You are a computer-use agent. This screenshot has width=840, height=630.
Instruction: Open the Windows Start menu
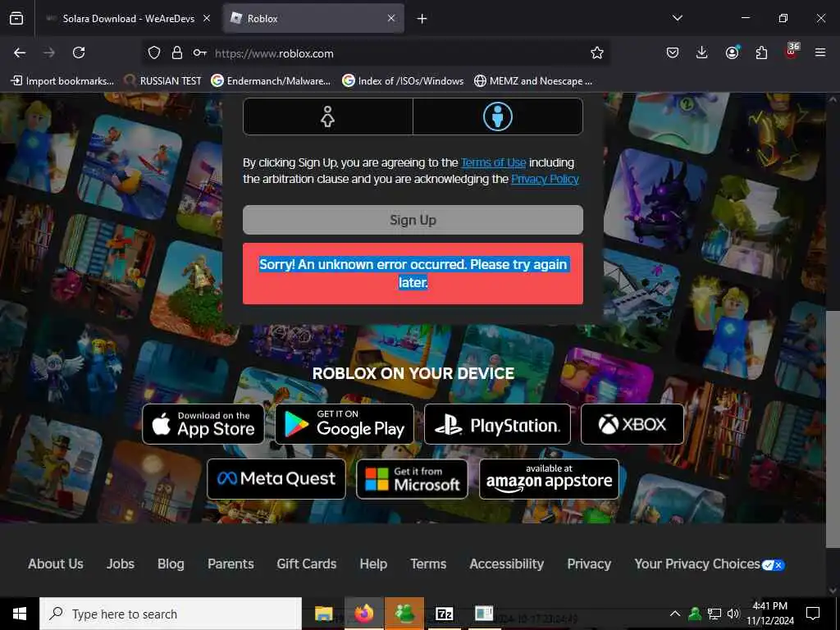20,614
